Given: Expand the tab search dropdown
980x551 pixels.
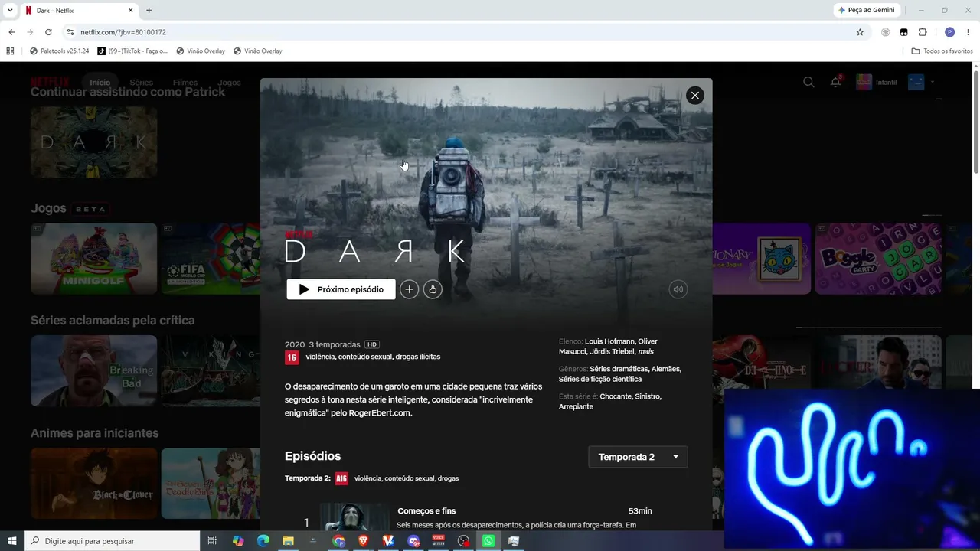Looking at the screenshot, I should pos(10,11).
